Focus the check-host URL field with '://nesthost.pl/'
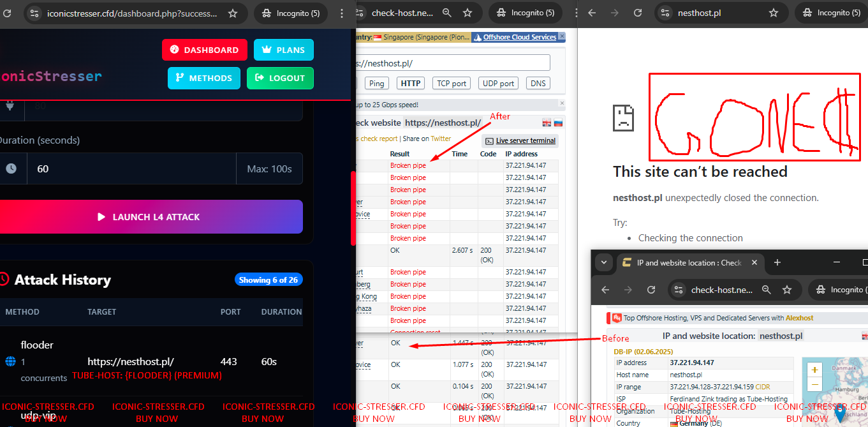The width and height of the screenshot is (868, 427). pyautogui.click(x=453, y=63)
